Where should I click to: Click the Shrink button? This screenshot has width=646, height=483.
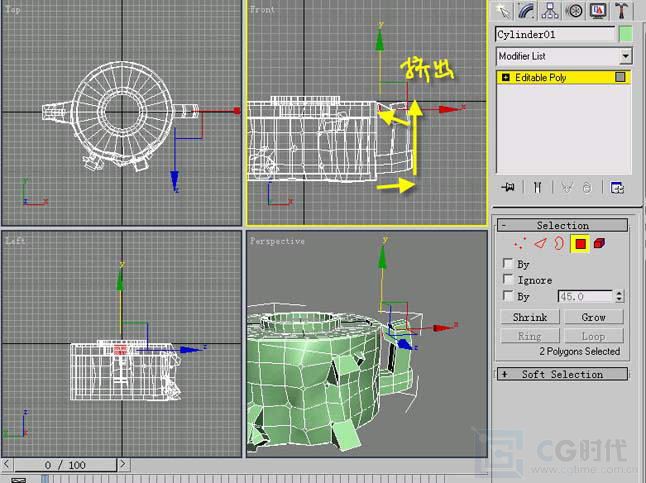pyautogui.click(x=530, y=317)
